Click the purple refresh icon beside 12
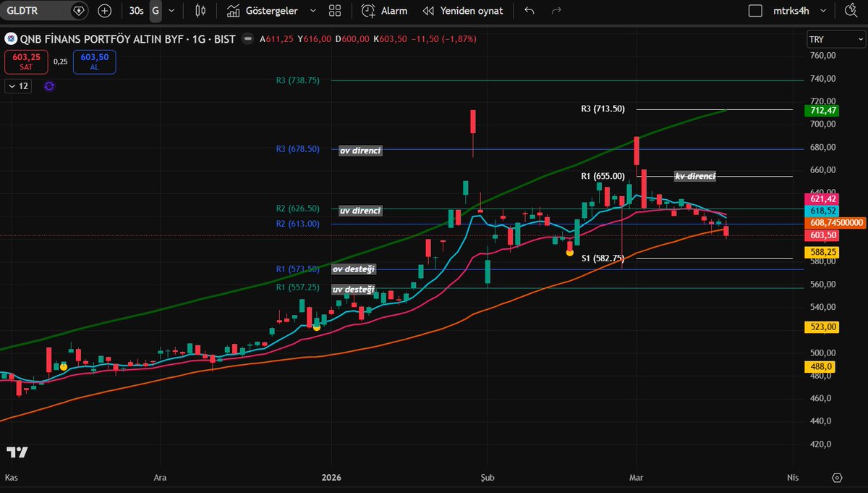The image size is (868, 493). pyautogui.click(x=49, y=86)
